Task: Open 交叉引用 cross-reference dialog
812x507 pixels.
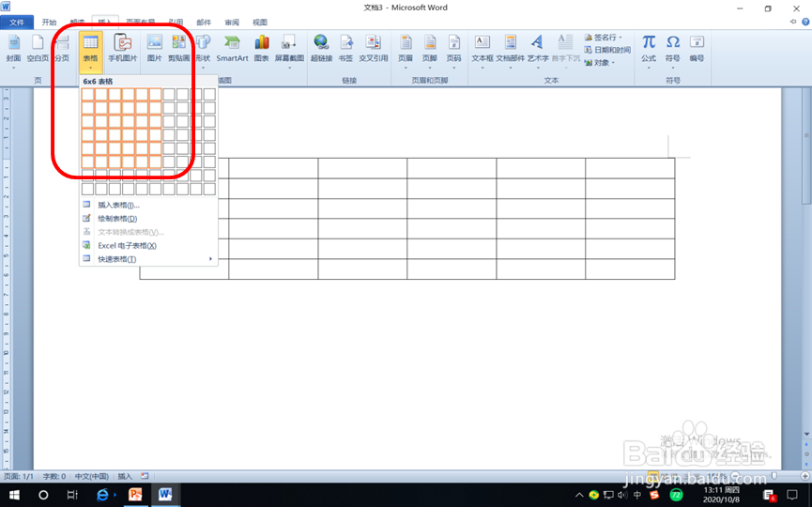Action: click(x=374, y=48)
